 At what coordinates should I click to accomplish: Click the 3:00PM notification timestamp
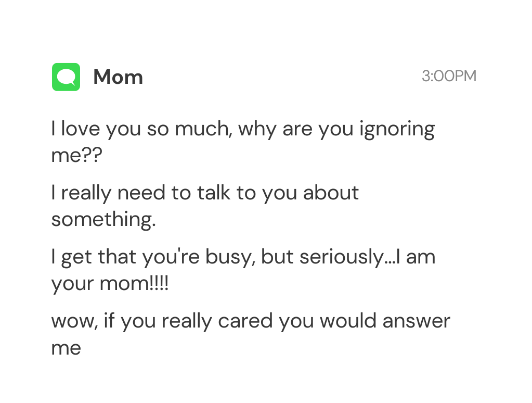(449, 76)
